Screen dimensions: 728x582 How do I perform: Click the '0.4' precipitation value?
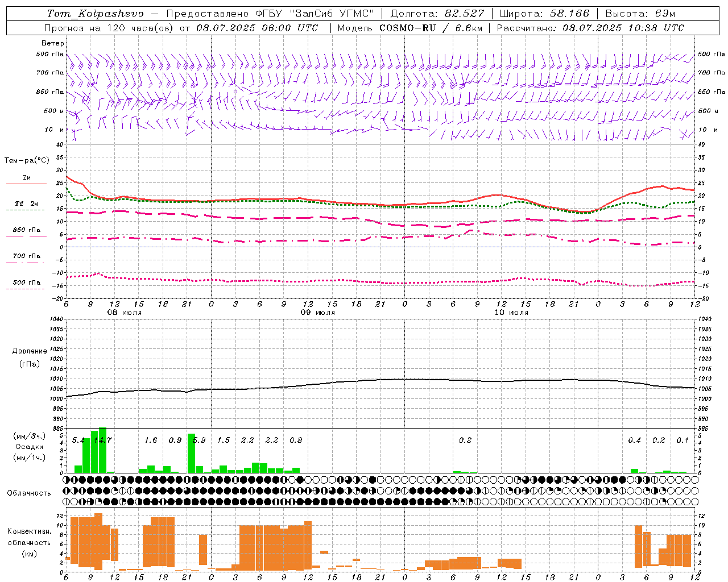[634, 440]
